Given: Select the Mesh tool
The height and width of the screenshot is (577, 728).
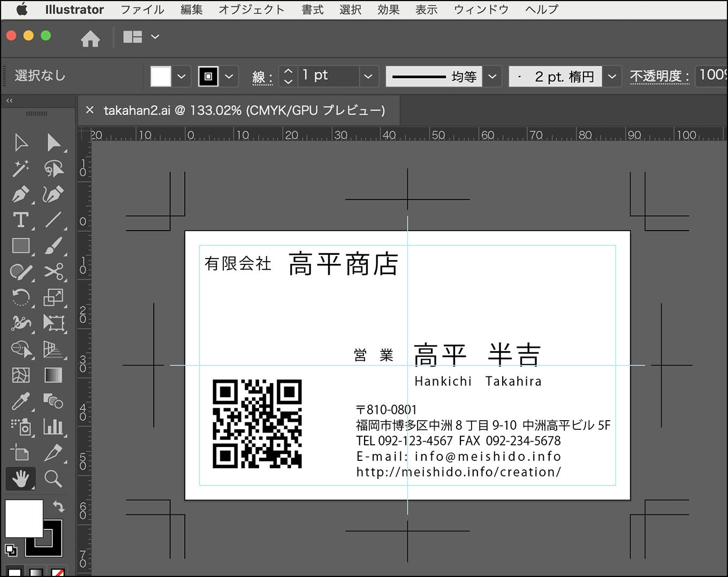Looking at the screenshot, I should pos(21,375).
